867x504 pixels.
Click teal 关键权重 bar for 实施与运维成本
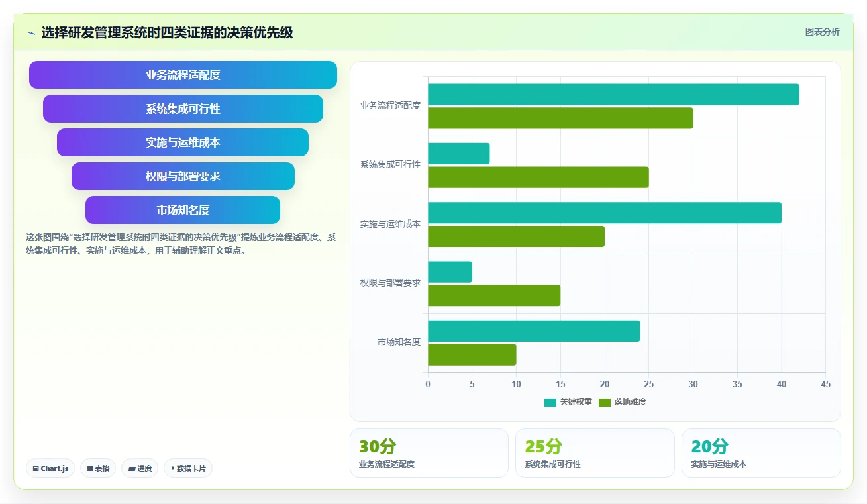pyautogui.click(x=605, y=213)
